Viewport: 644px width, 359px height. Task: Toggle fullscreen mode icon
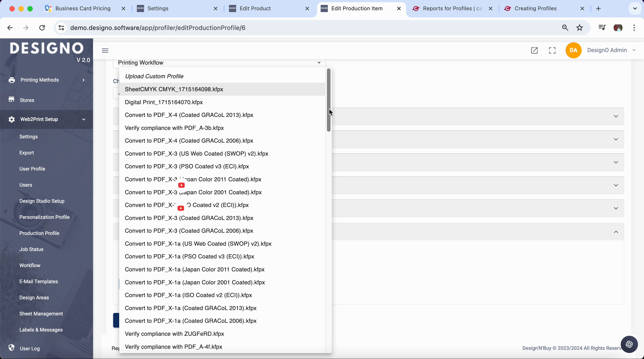tap(552, 51)
